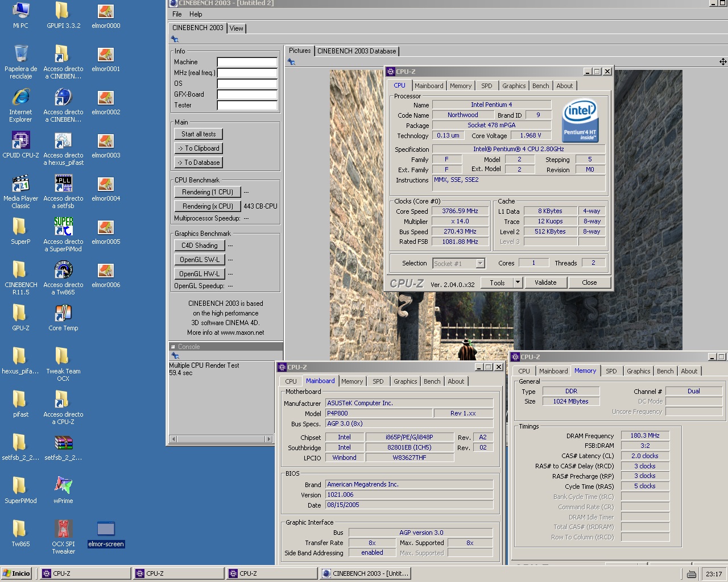Open Internet Explorer desktop icon
The width and height of the screenshot is (728, 582).
click(x=20, y=105)
